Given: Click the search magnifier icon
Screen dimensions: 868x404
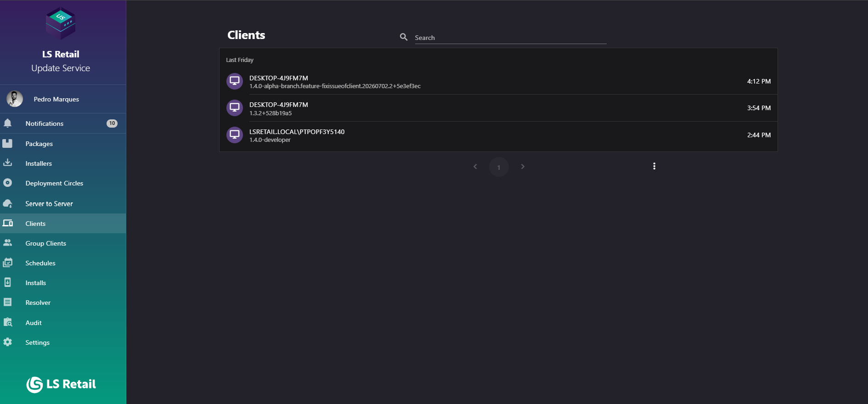Looking at the screenshot, I should pos(404,37).
